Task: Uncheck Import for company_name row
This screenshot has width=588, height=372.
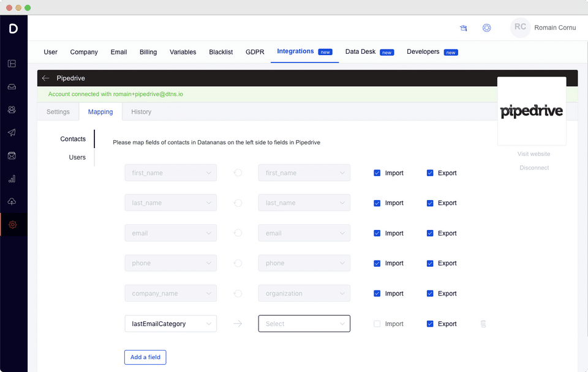Action: pyautogui.click(x=377, y=293)
